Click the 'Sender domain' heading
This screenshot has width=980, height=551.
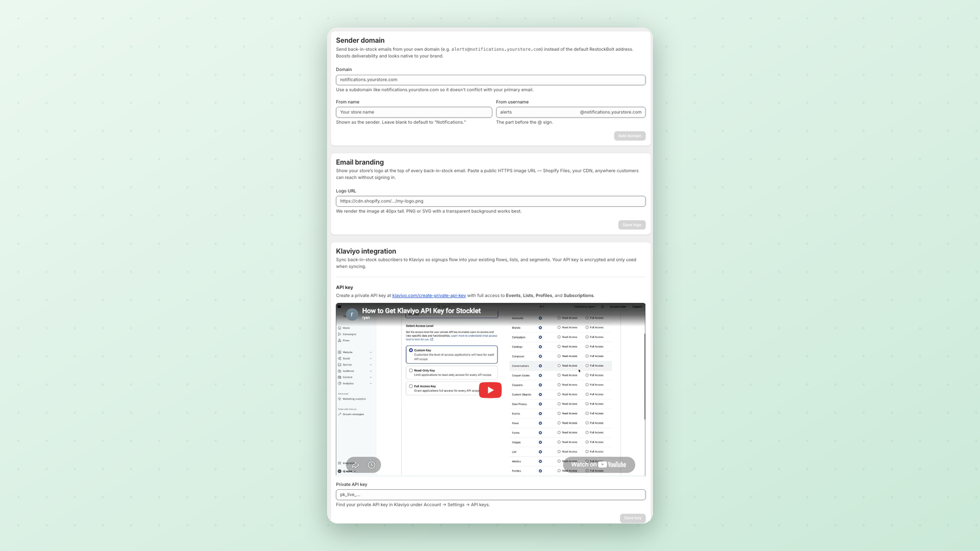[x=360, y=40]
